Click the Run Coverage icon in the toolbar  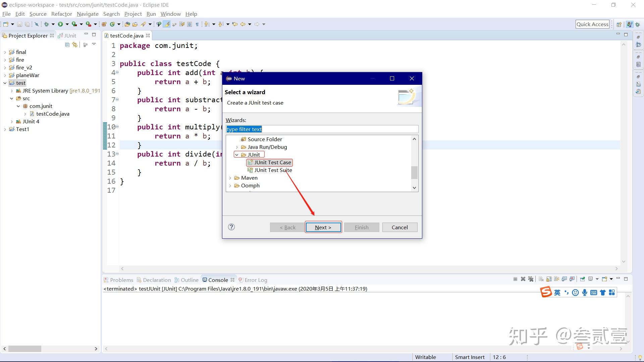click(74, 24)
